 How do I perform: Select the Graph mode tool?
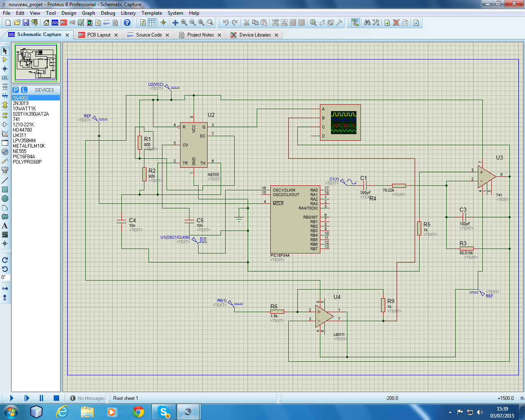(5, 133)
